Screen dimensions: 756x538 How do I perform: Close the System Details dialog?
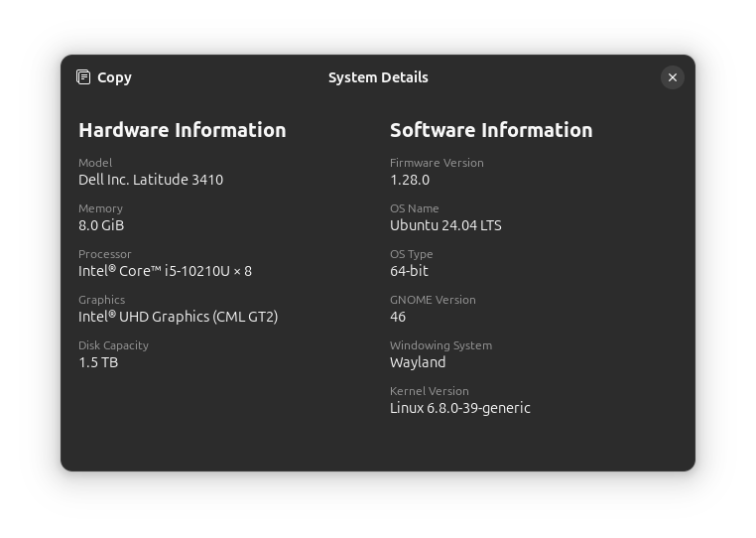coord(672,77)
